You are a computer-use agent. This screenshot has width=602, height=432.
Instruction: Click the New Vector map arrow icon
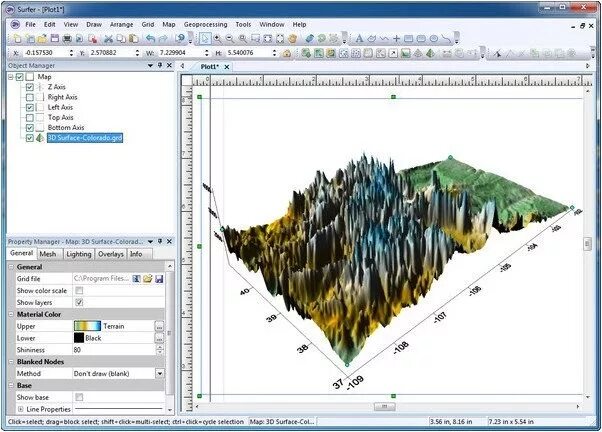click(393, 53)
